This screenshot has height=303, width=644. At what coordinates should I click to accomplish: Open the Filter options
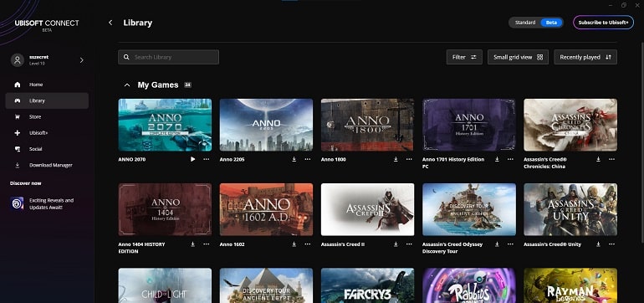tap(464, 57)
